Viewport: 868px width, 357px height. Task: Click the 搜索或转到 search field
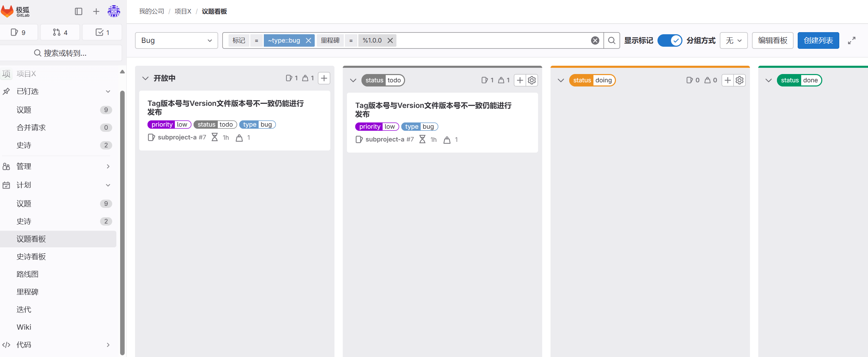(x=62, y=53)
